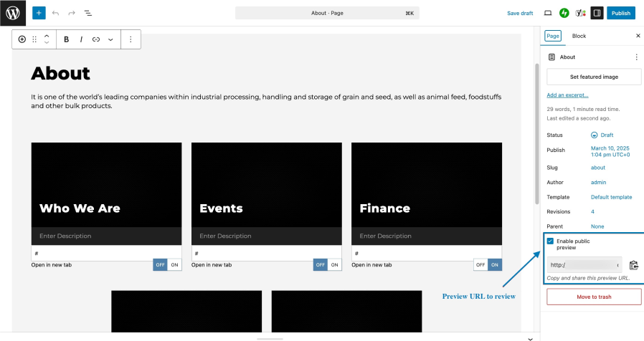Click the link field under Events

pyautogui.click(x=267, y=253)
